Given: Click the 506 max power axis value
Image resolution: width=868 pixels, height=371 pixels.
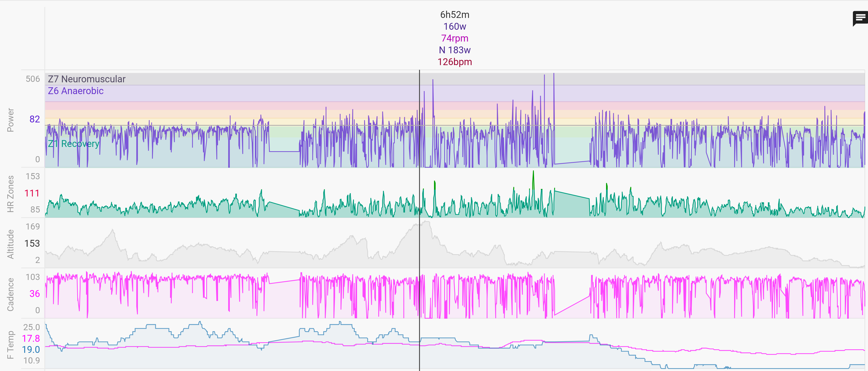Looking at the screenshot, I should (33, 79).
